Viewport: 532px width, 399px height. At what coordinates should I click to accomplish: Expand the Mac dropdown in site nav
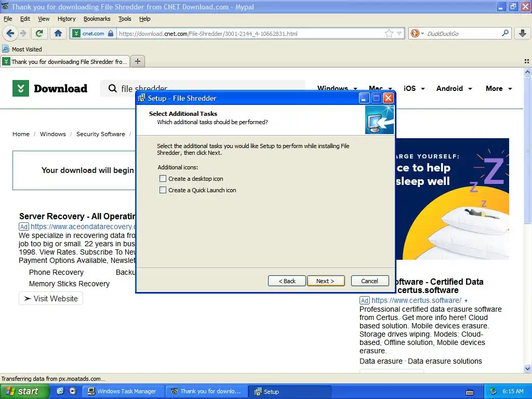click(x=390, y=88)
